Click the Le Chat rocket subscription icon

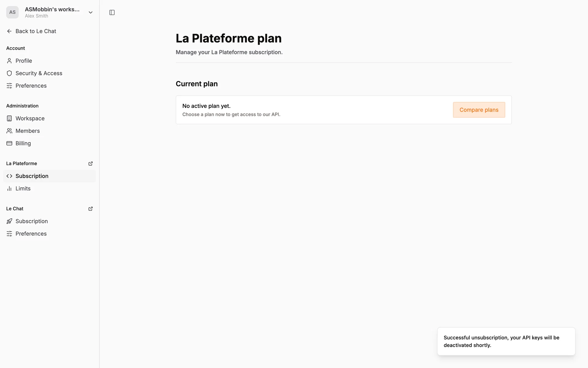click(9, 221)
